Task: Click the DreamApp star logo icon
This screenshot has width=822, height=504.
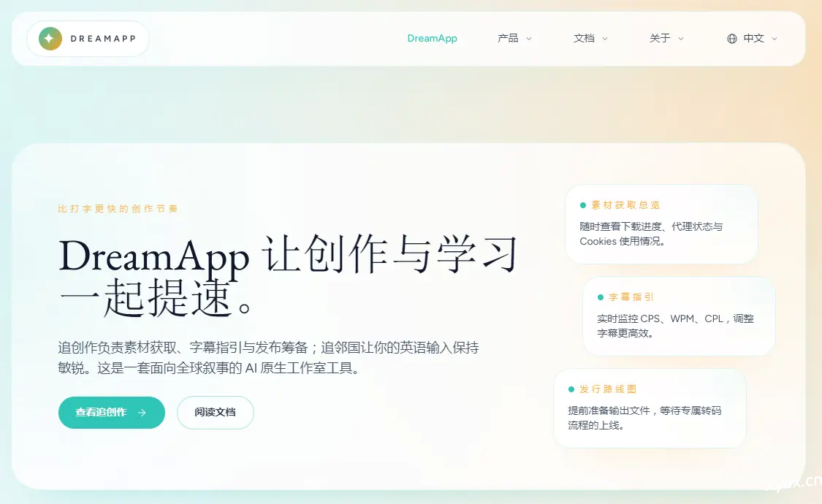Action: (x=50, y=39)
